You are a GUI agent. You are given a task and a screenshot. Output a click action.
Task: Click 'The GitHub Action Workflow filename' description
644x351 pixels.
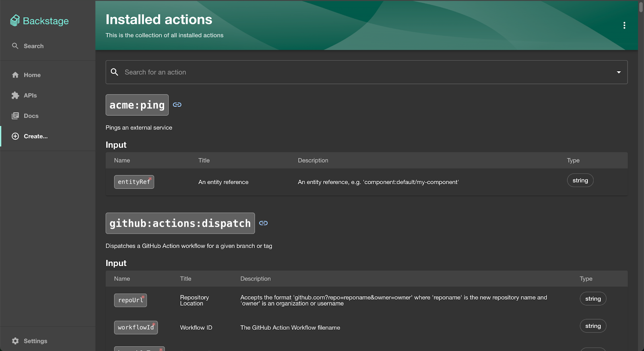(290, 328)
